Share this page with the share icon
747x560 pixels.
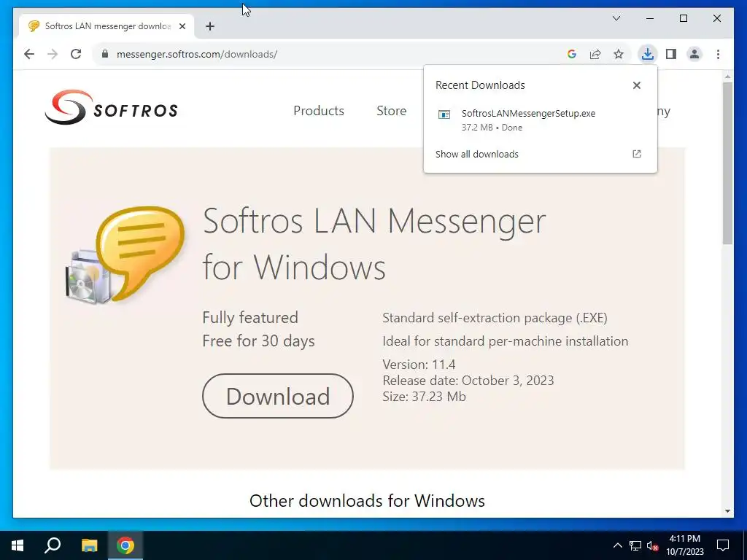[x=595, y=54]
